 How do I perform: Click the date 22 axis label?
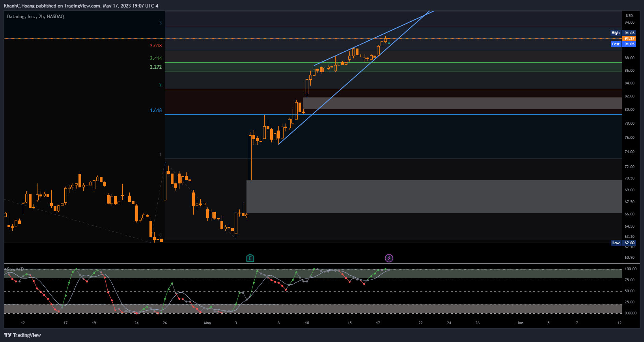coord(420,323)
